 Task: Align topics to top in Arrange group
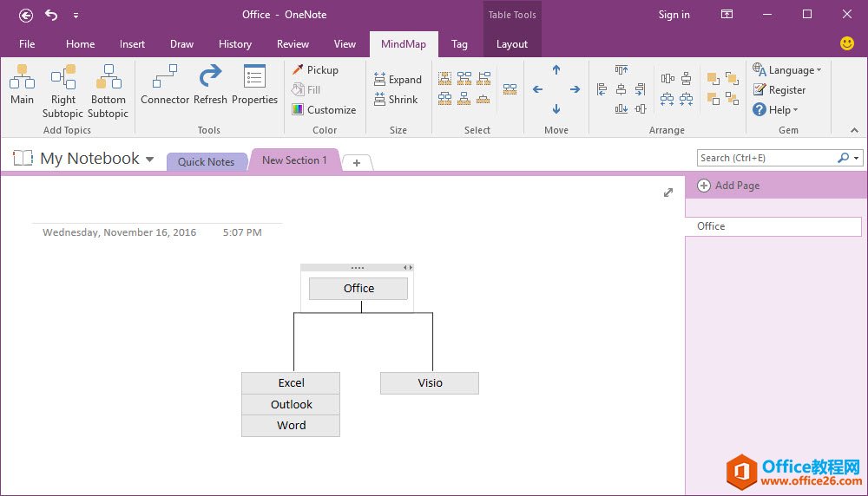[x=621, y=69]
